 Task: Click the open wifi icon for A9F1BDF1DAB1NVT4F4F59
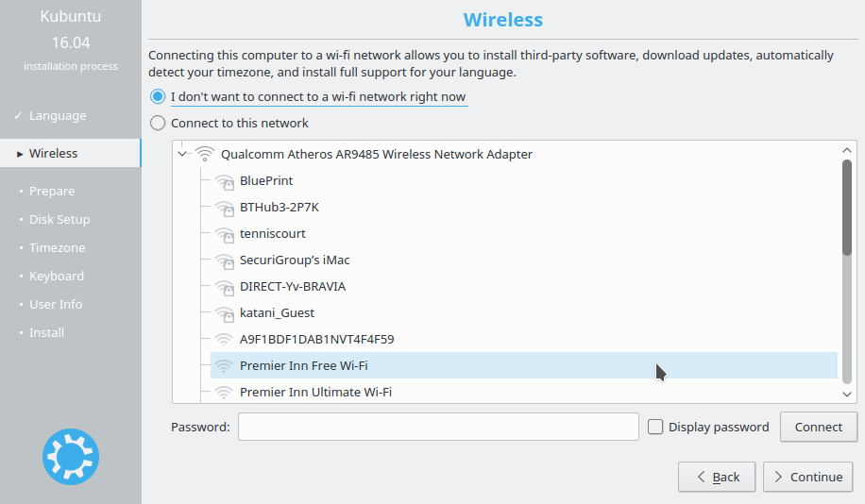coord(224,339)
